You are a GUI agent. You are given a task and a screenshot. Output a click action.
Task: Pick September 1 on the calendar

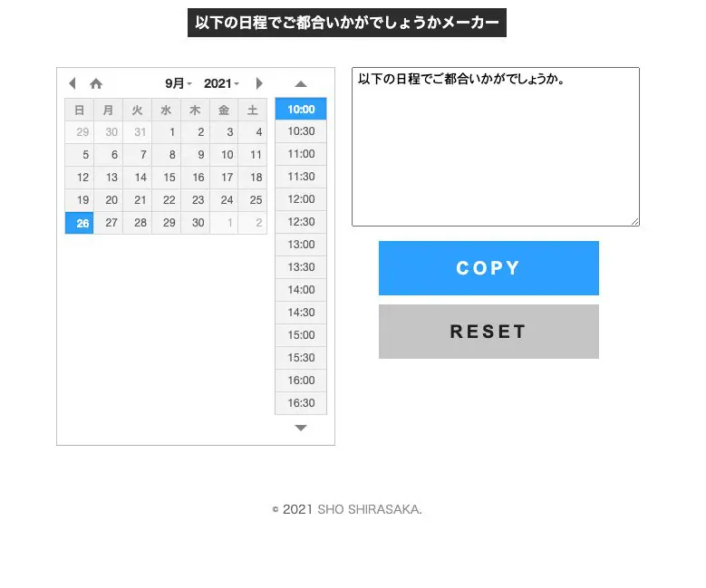[x=167, y=131]
